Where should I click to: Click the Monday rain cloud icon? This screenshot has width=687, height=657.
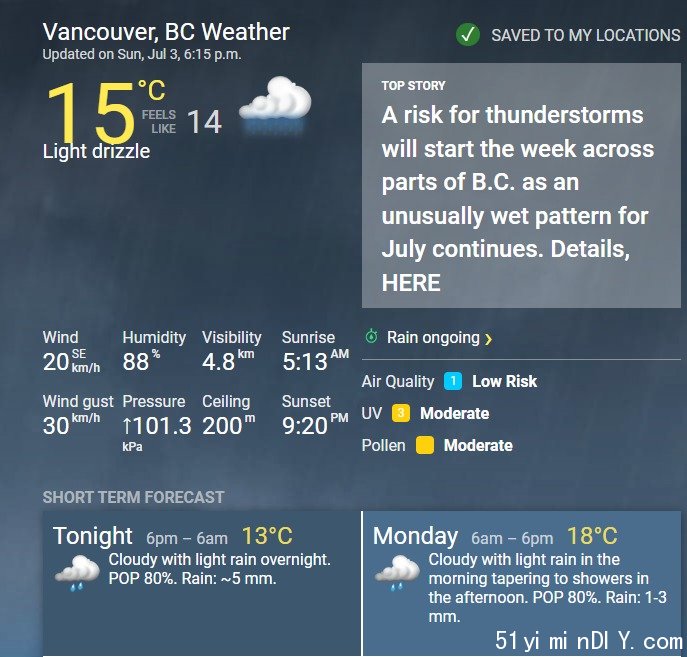(397, 572)
